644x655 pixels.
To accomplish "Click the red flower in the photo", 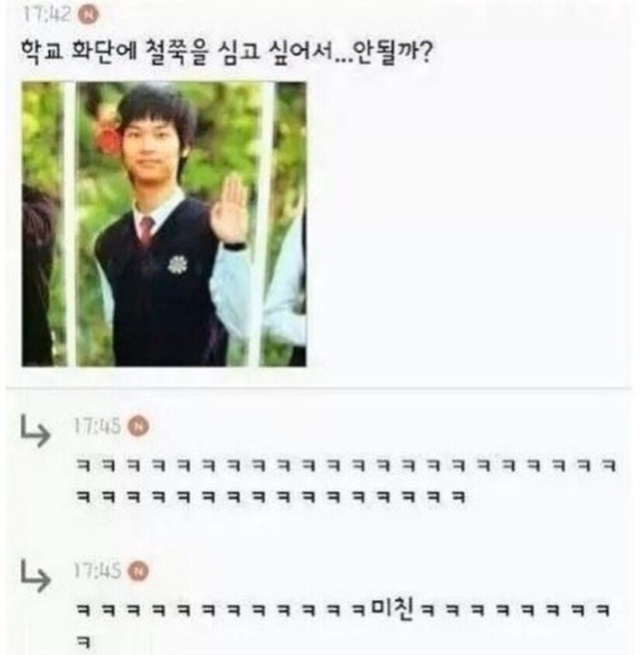I will coord(109,138).
